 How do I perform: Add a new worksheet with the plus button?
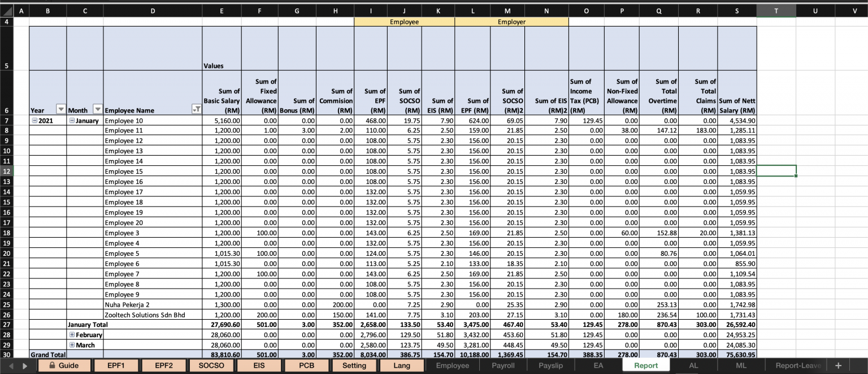(839, 366)
